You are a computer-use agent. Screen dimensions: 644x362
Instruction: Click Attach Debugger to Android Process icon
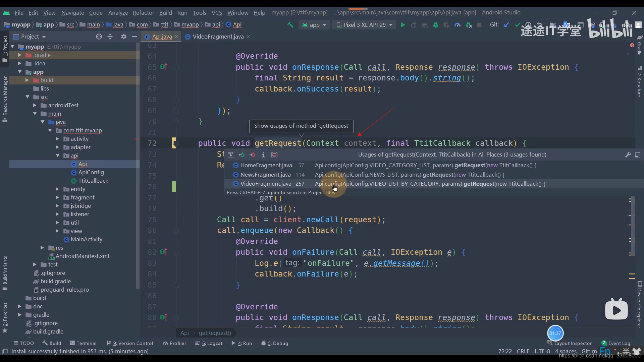(x=469, y=25)
